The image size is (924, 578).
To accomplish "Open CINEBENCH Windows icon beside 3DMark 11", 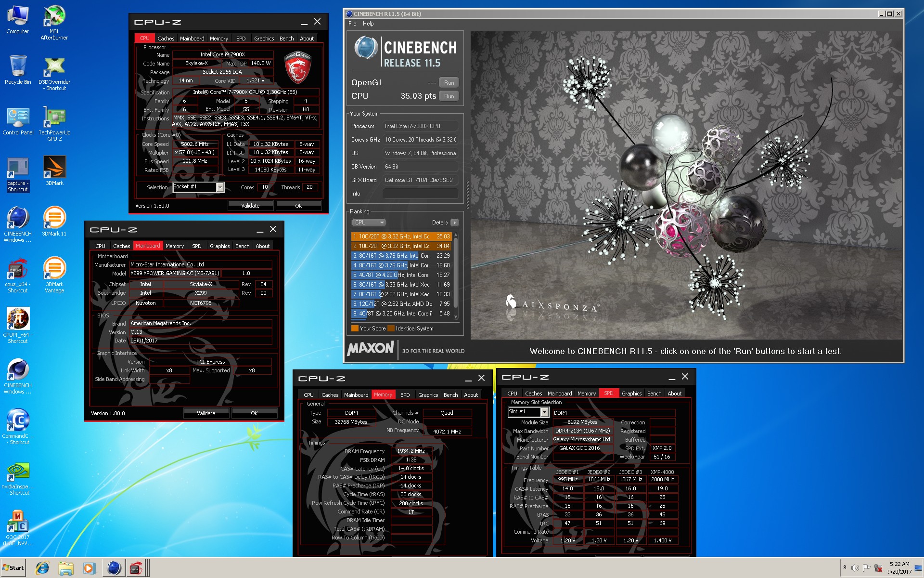I will (18, 225).
